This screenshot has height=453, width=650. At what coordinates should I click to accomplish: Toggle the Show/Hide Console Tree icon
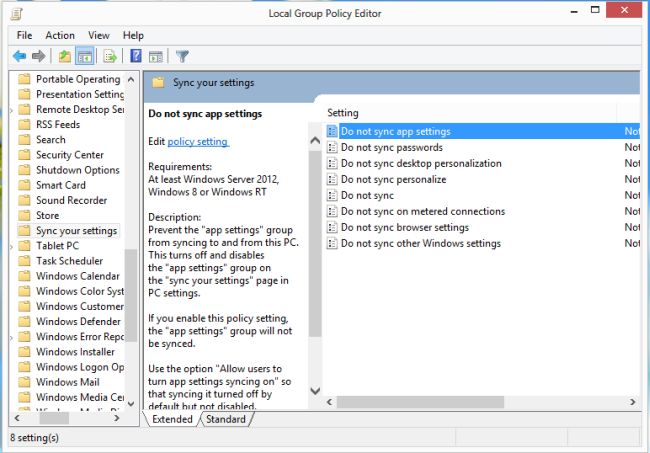[85, 56]
